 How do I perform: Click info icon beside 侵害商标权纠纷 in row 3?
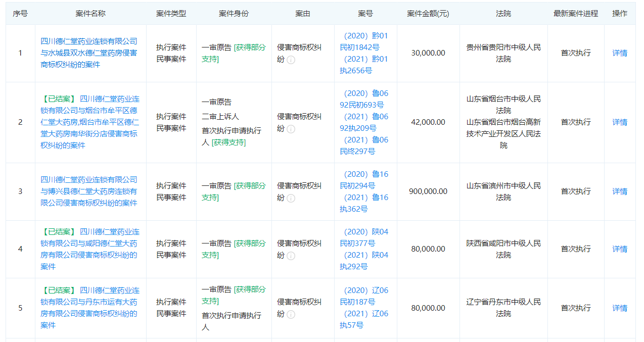(291, 199)
